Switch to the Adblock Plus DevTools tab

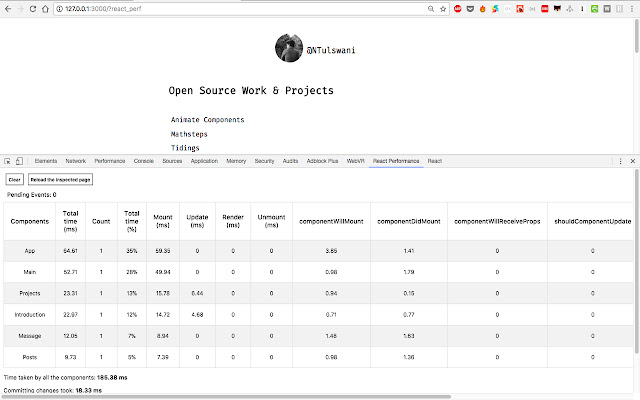coord(322,161)
